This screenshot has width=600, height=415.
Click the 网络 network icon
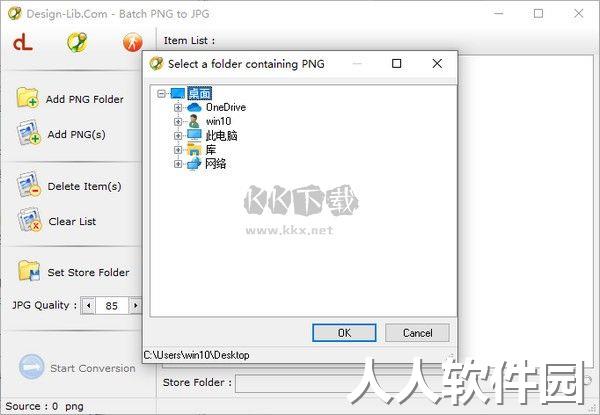[x=194, y=164]
